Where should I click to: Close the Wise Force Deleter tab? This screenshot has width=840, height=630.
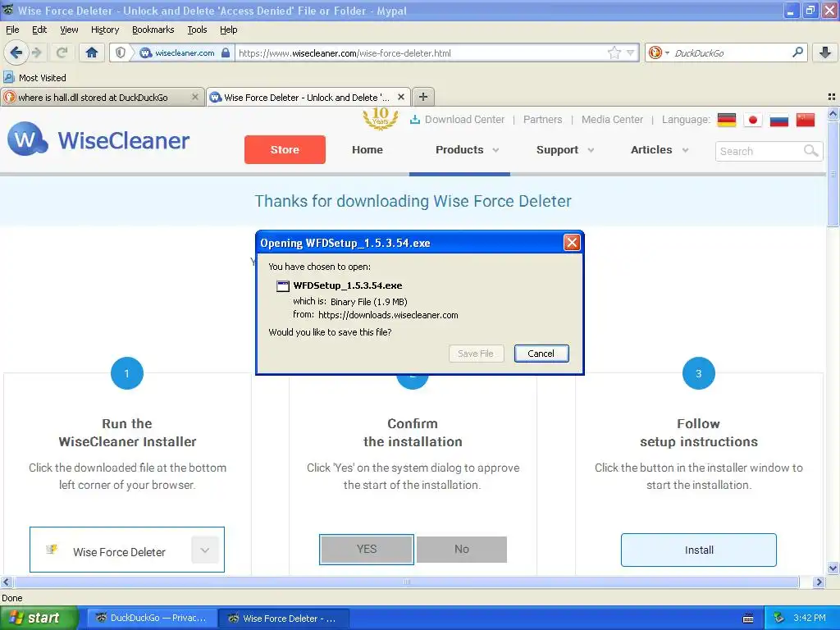click(400, 97)
